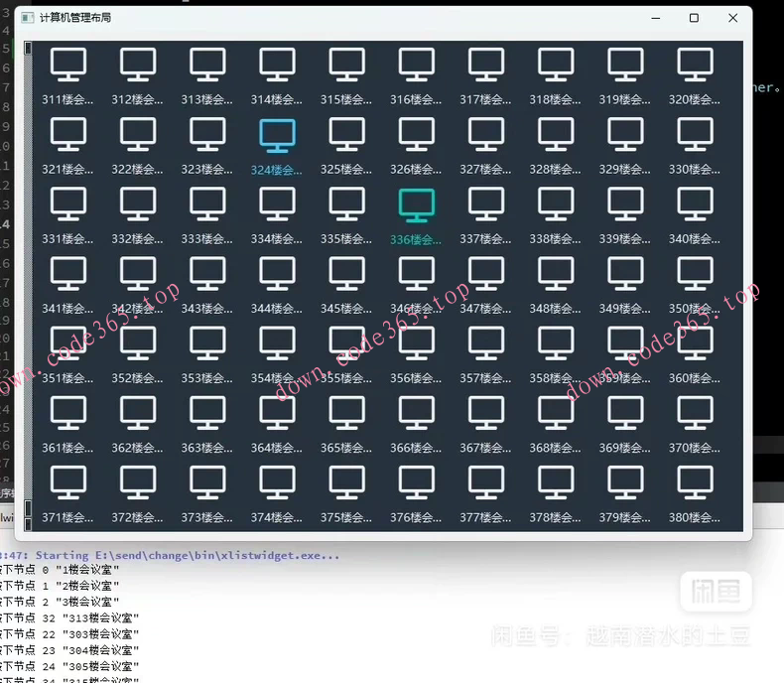Image resolution: width=784 pixels, height=683 pixels.
Task: Click the 316楼会 monitor icon
Action: coord(416,66)
